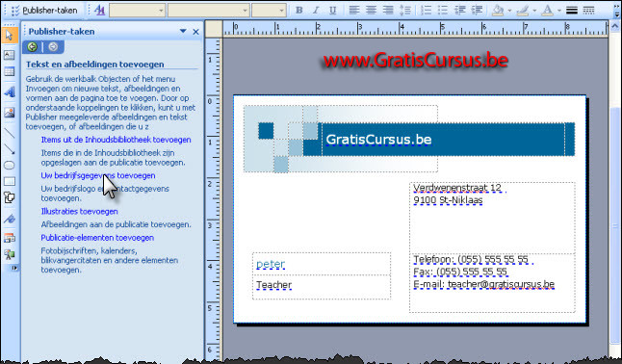Image resolution: width=622 pixels, height=364 pixels.
Task: Toggle Underline formatting
Action: click(x=332, y=11)
